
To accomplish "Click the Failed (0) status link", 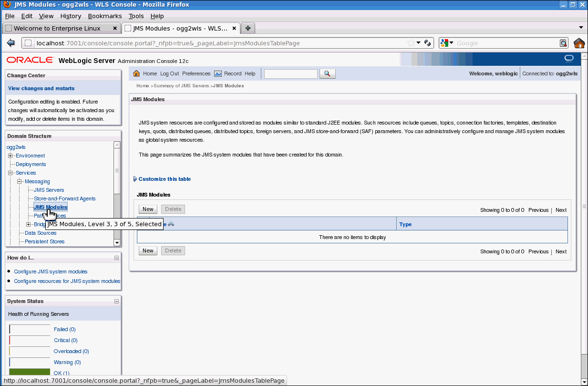I will tap(64, 329).
